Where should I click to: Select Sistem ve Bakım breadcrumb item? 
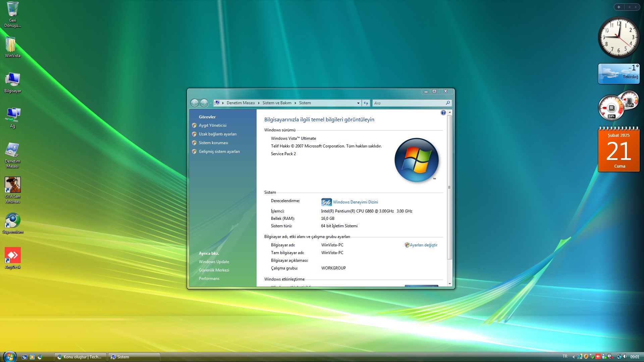tap(277, 103)
